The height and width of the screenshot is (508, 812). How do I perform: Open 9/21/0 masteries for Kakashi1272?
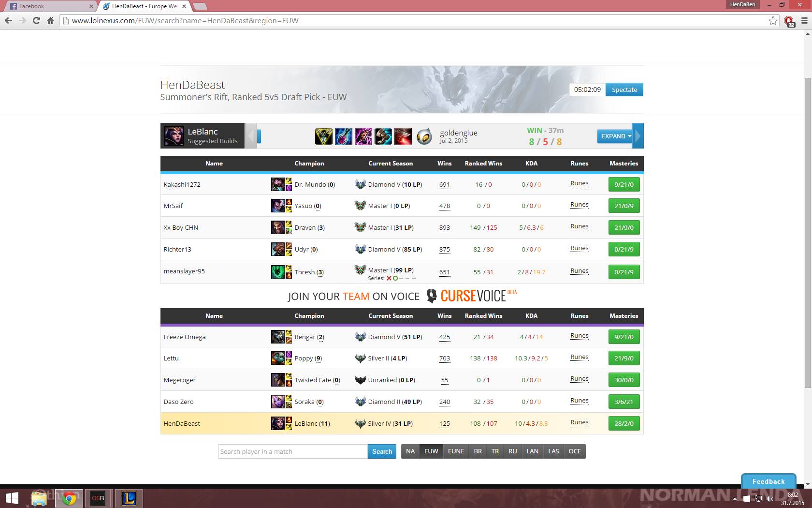point(624,184)
